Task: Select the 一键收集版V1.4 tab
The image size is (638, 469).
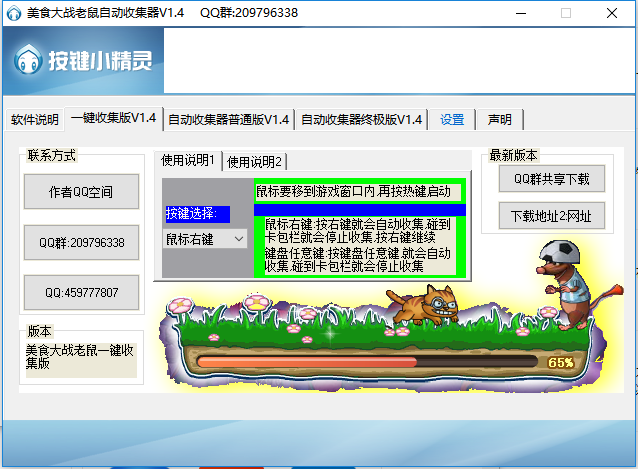Action: pyautogui.click(x=114, y=118)
